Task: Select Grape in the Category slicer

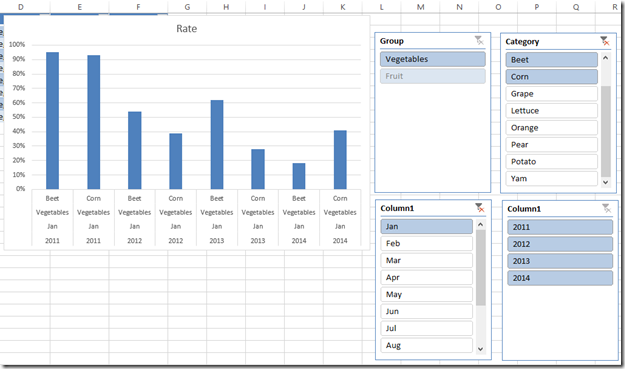Action: click(552, 94)
